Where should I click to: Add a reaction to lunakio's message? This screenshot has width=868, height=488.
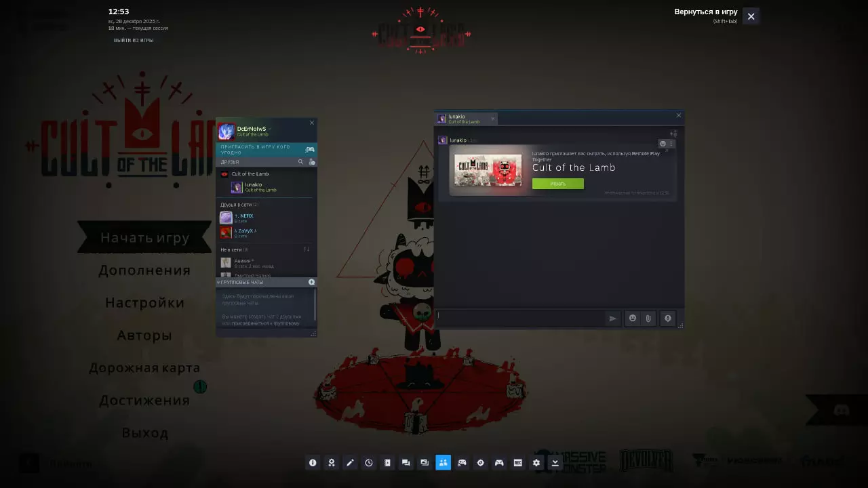663,144
